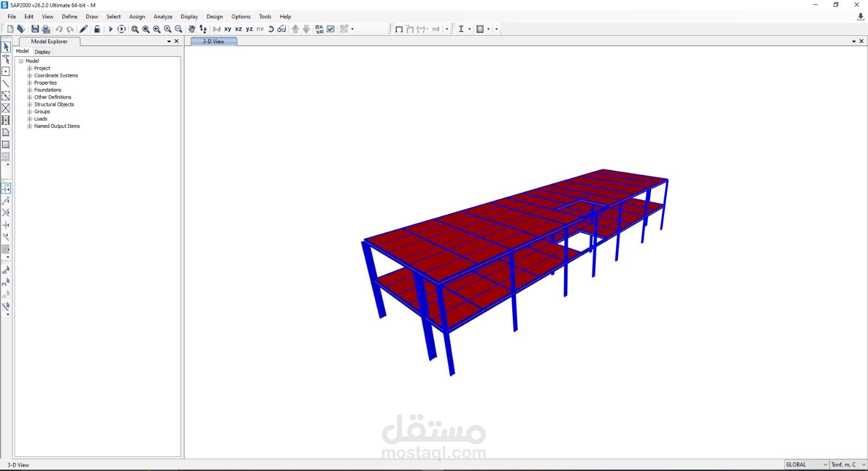Click the Get Previous Selection icon
868x471 pixels.
pyautogui.click(x=6, y=282)
